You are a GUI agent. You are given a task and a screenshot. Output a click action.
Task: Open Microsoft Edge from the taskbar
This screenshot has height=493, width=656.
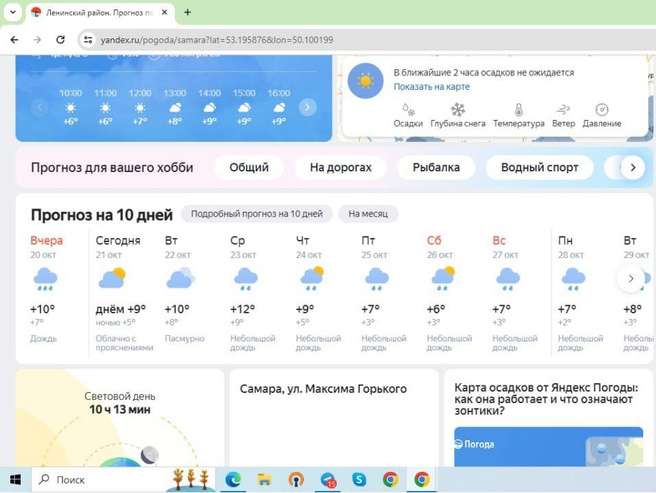[233, 480]
